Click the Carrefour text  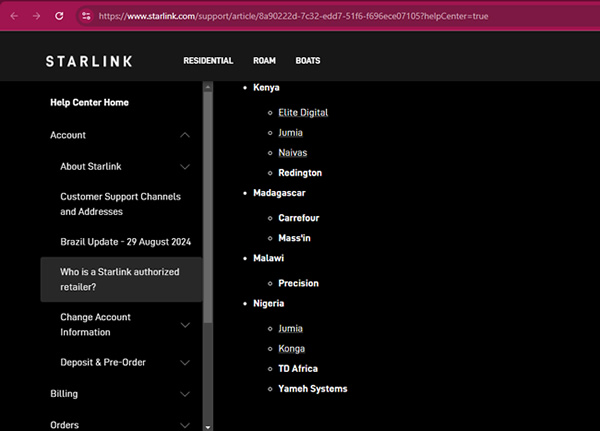point(298,218)
